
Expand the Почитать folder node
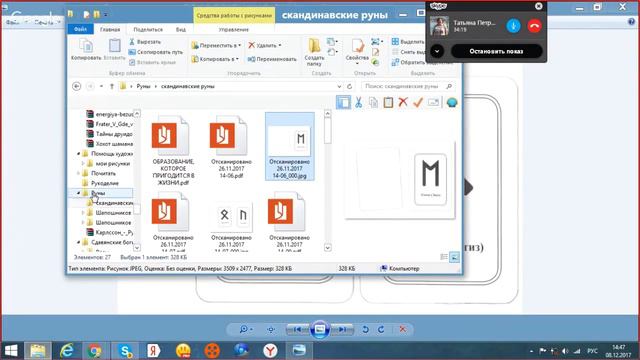[x=78, y=173]
